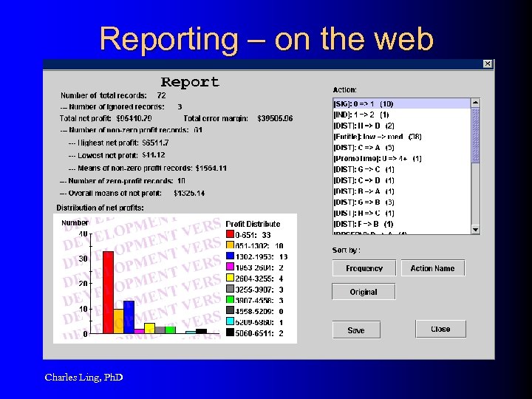The image size is (532, 399).
Task: Click the blue bar in the chart
Action: 129,317
